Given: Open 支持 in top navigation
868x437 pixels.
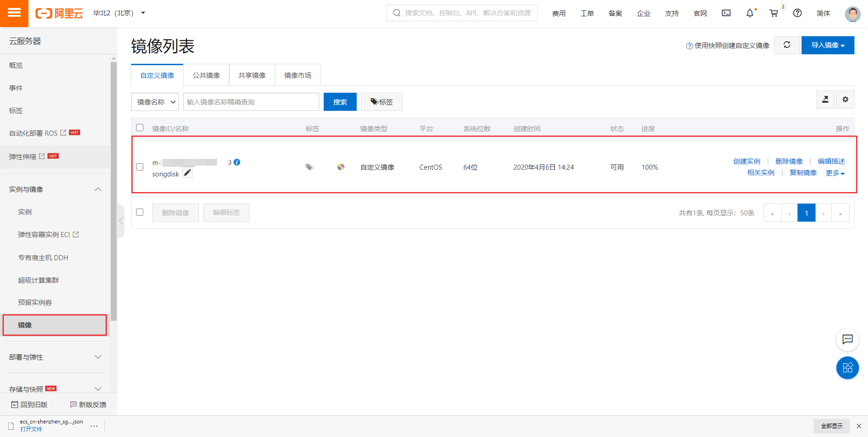Looking at the screenshot, I should pos(672,13).
